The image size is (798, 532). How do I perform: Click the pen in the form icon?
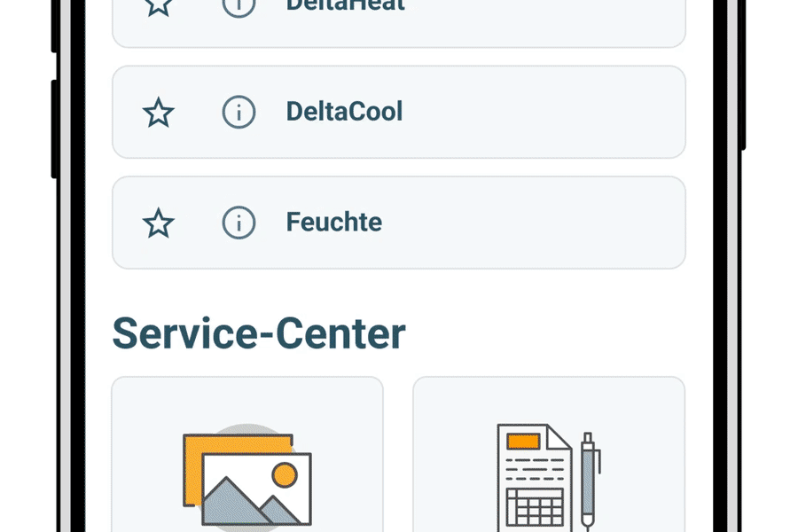pos(588,479)
